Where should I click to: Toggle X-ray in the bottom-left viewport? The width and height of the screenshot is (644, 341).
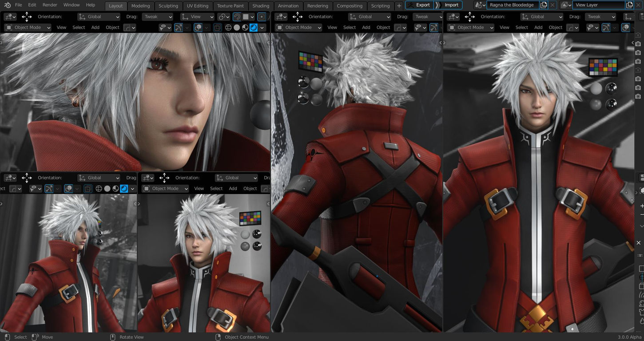coord(88,189)
